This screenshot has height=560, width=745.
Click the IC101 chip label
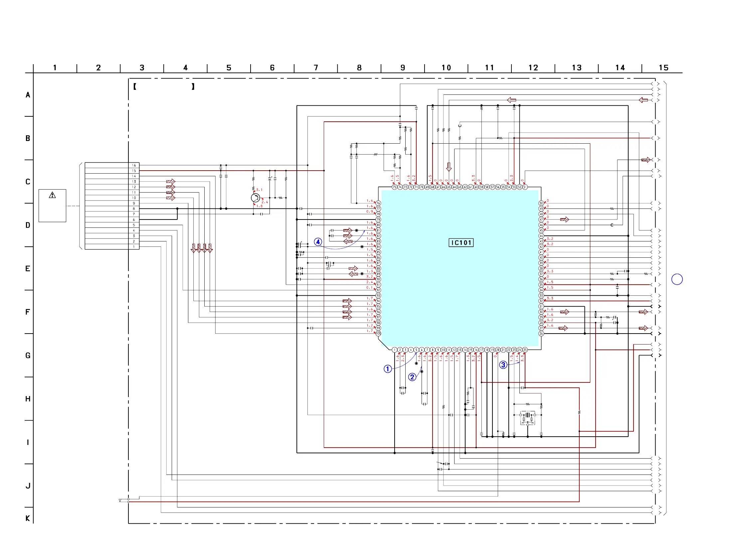click(461, 243)
